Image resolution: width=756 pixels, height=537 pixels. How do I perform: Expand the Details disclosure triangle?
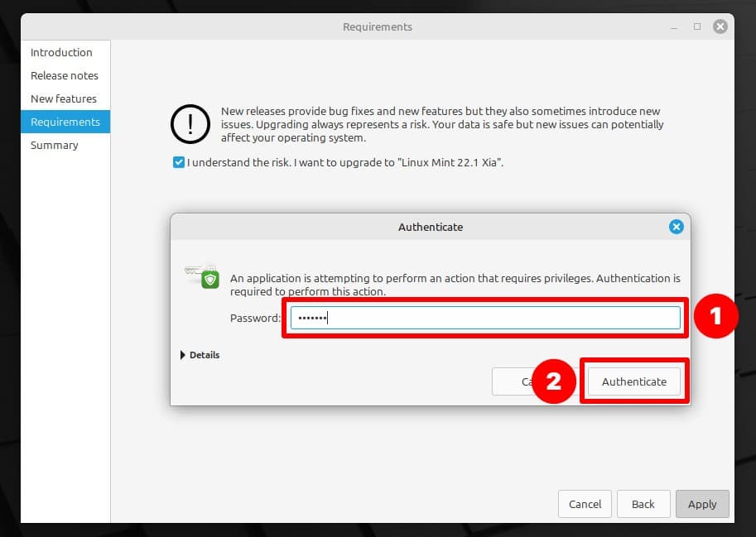click(183, 355)
